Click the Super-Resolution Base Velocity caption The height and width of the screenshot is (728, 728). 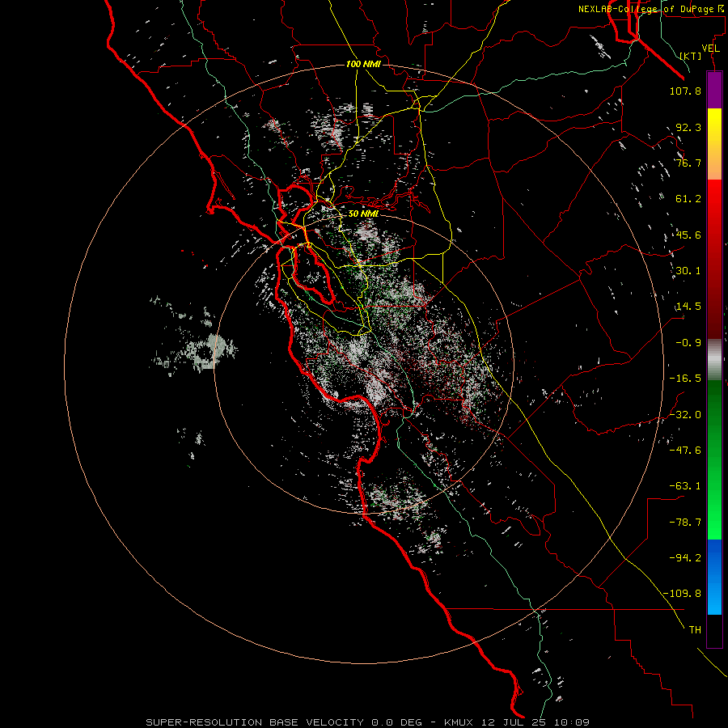pos(368,722)
